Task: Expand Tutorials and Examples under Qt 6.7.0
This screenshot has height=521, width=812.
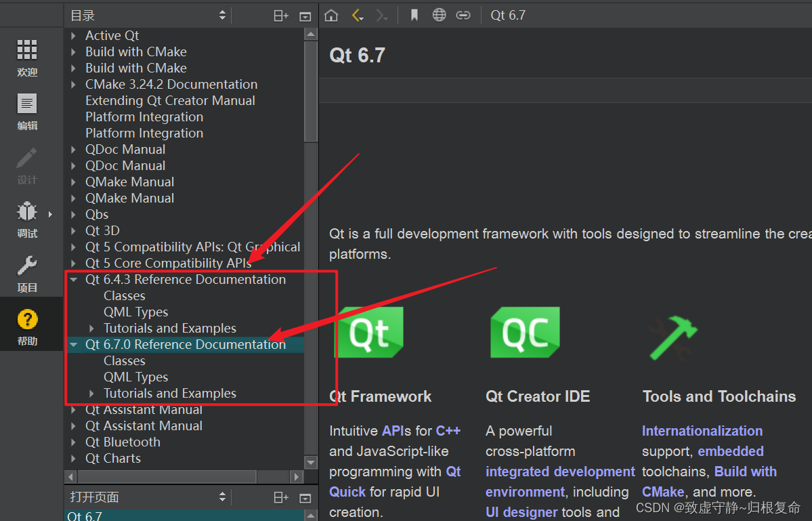Action: point(91,394)
